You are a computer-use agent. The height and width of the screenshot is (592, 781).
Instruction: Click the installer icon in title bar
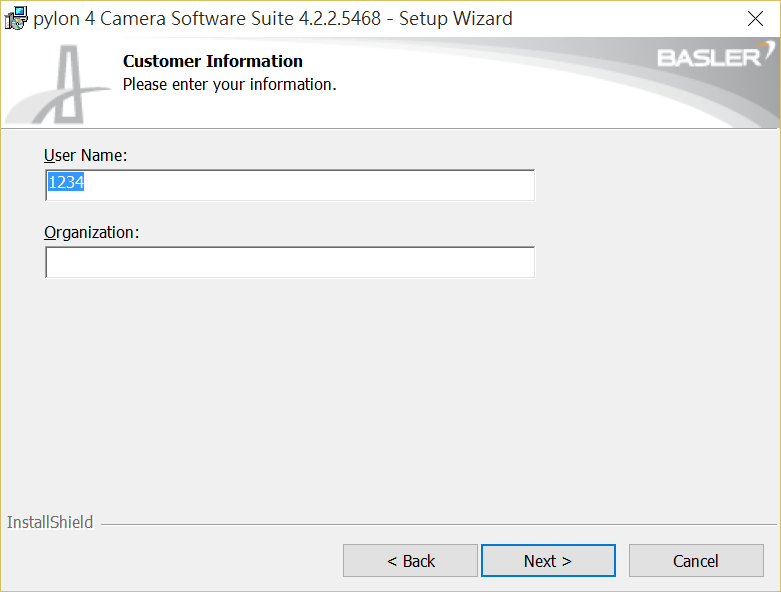(x=16, y=18)
